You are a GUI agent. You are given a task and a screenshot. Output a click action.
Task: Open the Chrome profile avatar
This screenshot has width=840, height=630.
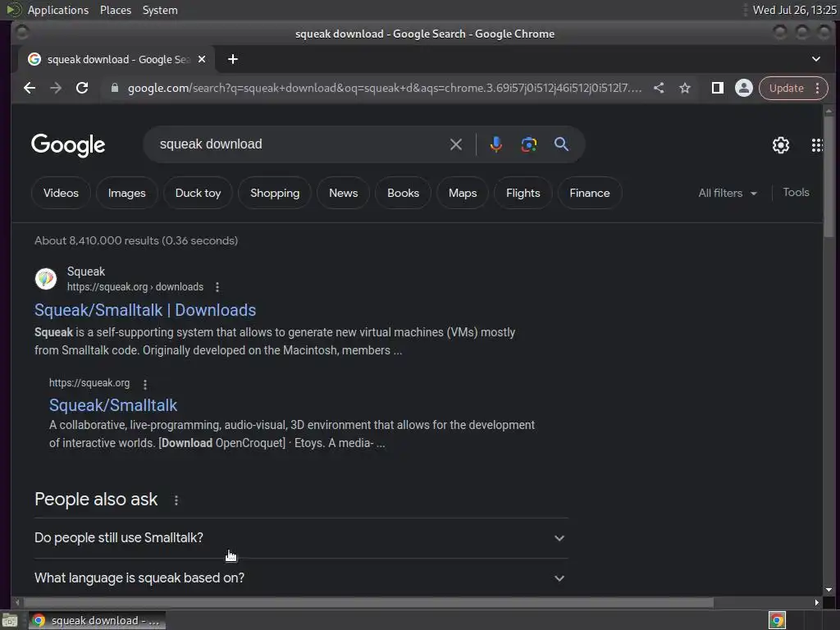click(743, 88)
